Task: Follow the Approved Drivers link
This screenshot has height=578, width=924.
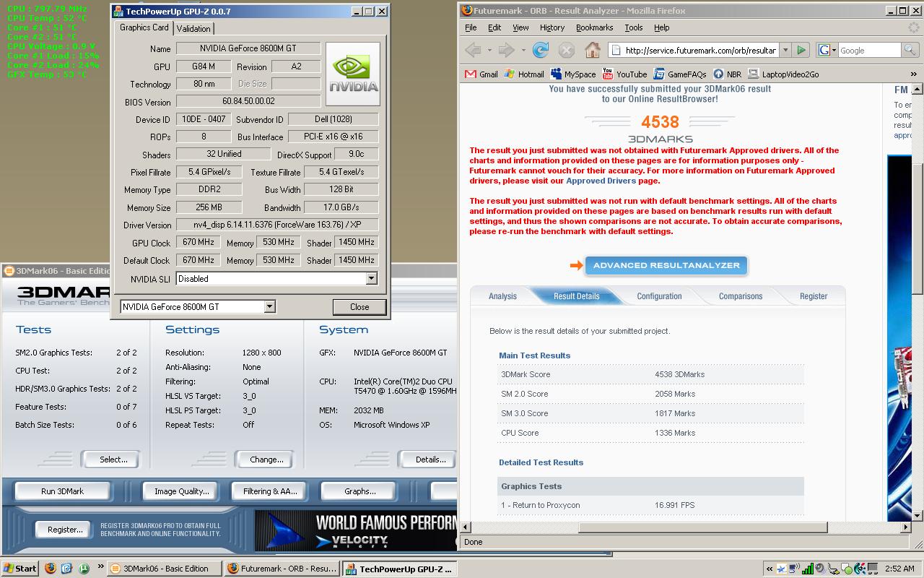Action: coord(601,181)
